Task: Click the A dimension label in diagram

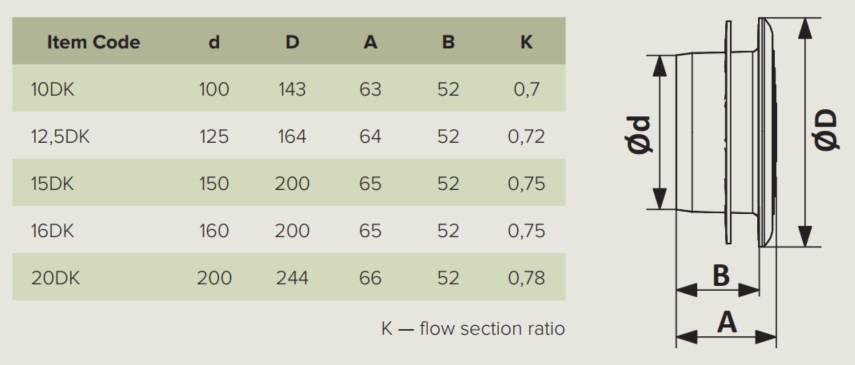Action: click(x=727, y=322)
